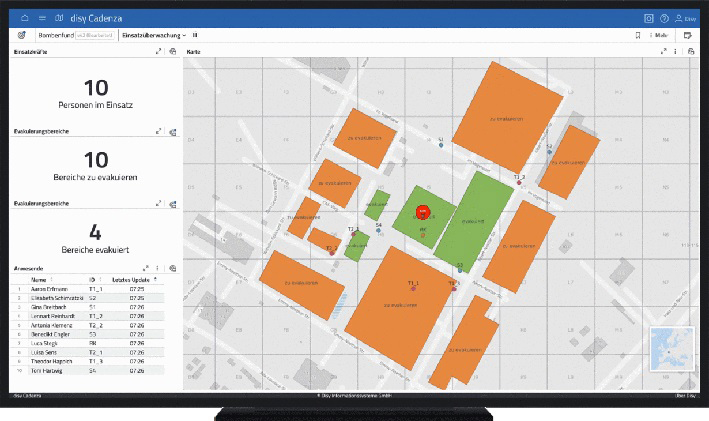
Task: Maximize the Karte map panel
Action: click(663, 52)
